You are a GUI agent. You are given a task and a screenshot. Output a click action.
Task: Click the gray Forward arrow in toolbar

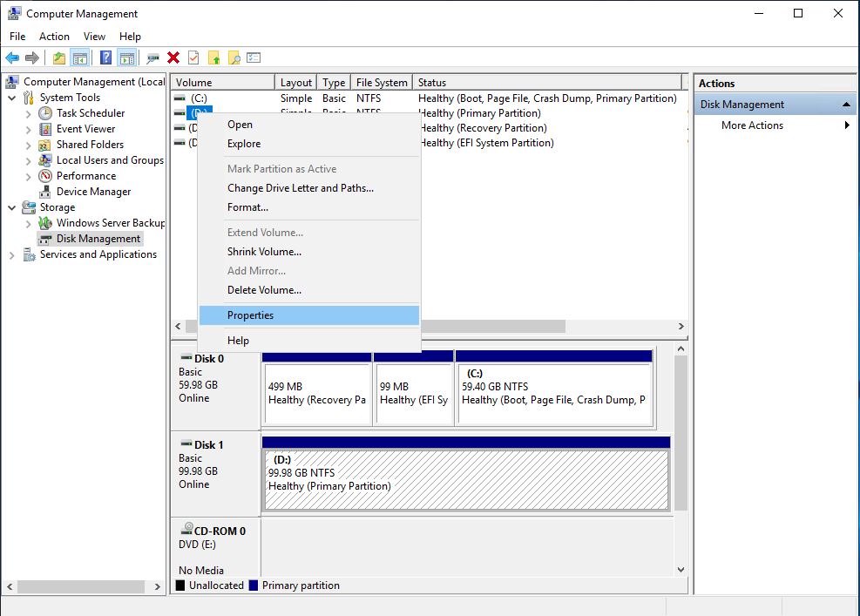point(32,58)
